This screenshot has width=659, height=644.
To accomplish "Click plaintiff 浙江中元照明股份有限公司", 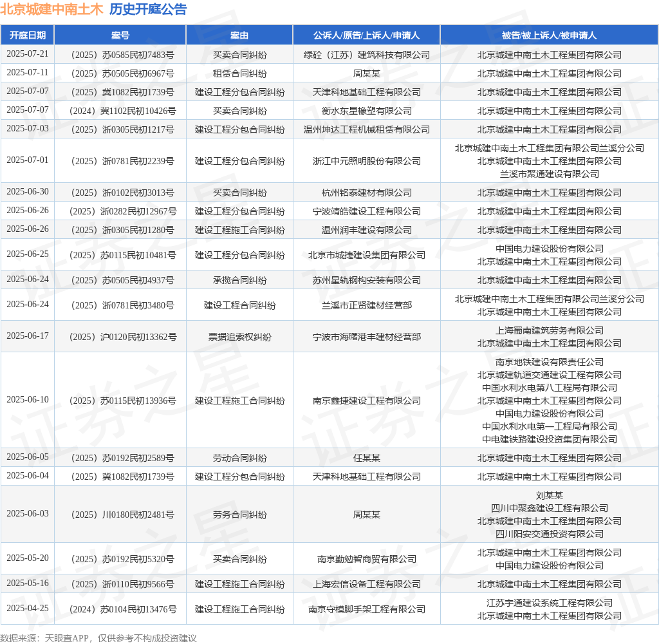I will pyautogui.click(x=366, y=161).
